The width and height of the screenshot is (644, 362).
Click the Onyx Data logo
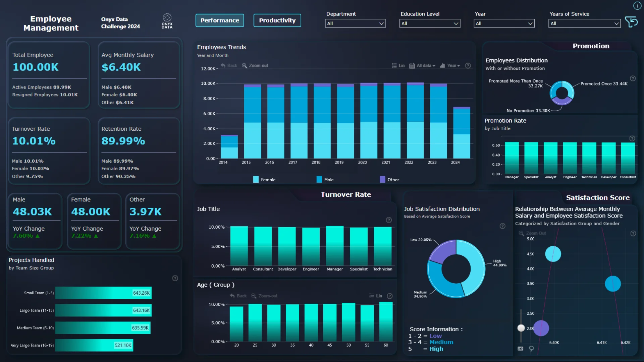point(167,21)
